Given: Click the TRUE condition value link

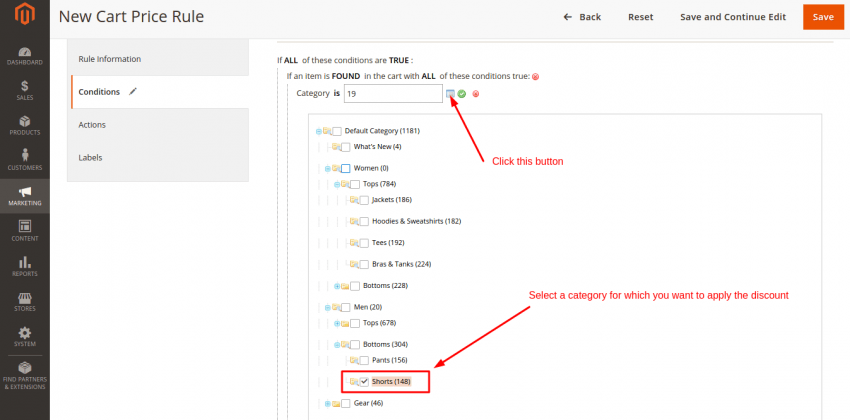Looking at the screenshot, I should pyautogui.click(x=398, y=60).
